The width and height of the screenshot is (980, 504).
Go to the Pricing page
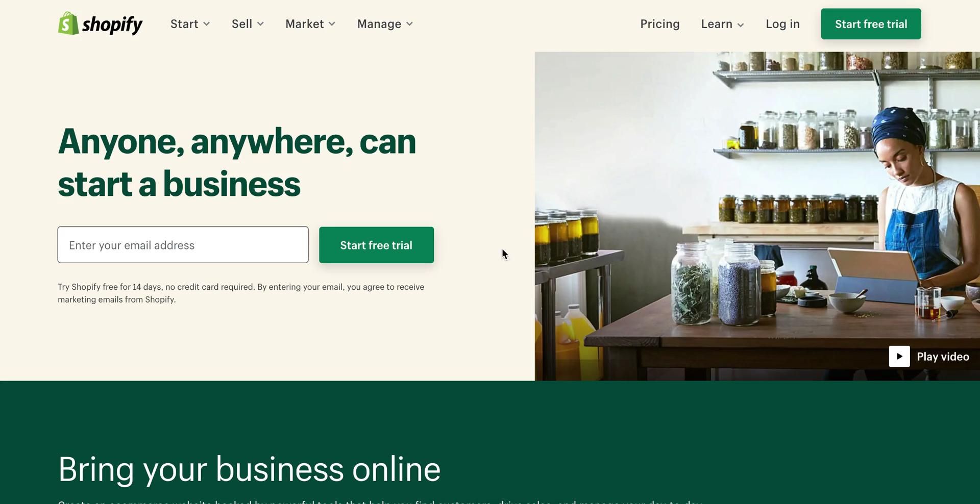pyautogui.click(x=660, y=24)
